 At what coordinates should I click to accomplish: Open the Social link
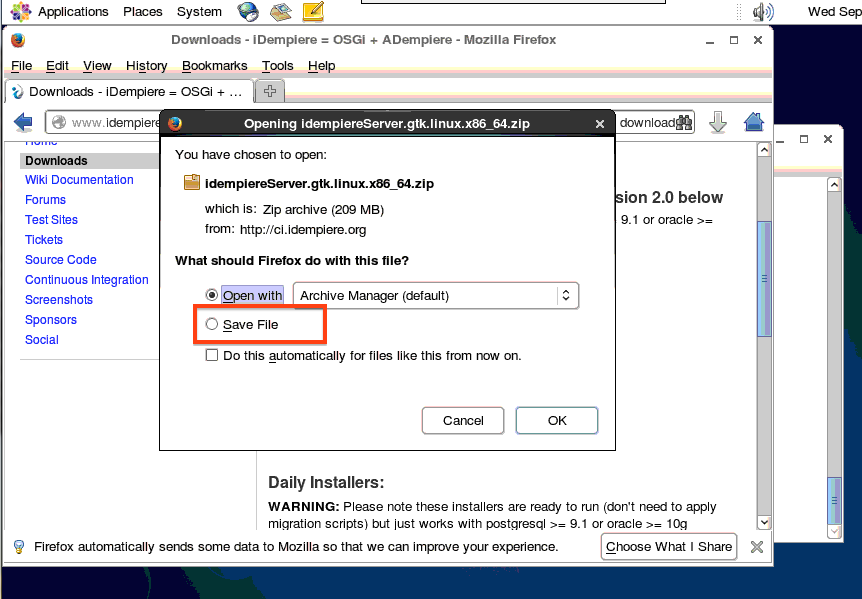pos(42,340)
